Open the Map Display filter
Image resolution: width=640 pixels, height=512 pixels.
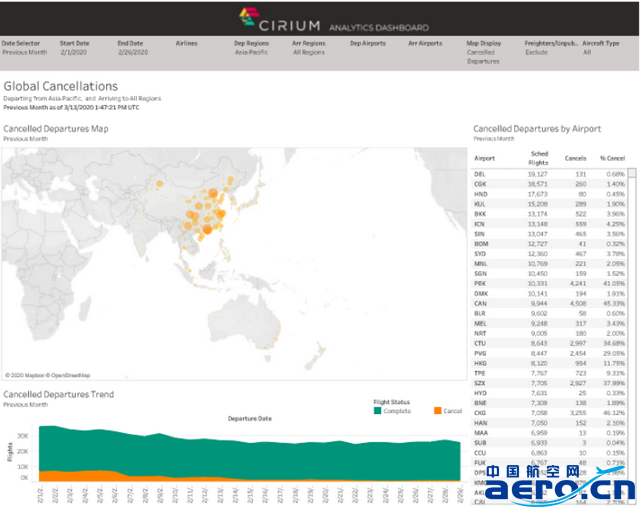484,52
